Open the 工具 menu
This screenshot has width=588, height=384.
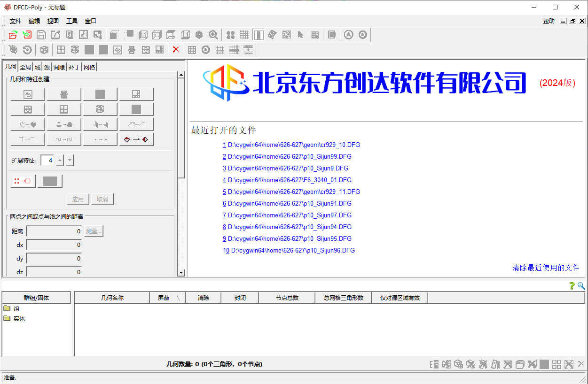pyautogui.click(x=72, y=21)
